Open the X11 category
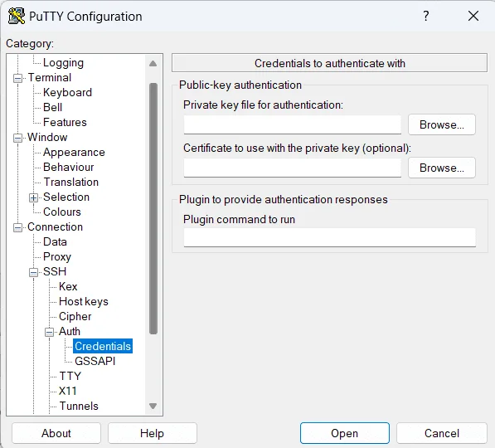Screen dimensions: 495x448 [67, 391]
